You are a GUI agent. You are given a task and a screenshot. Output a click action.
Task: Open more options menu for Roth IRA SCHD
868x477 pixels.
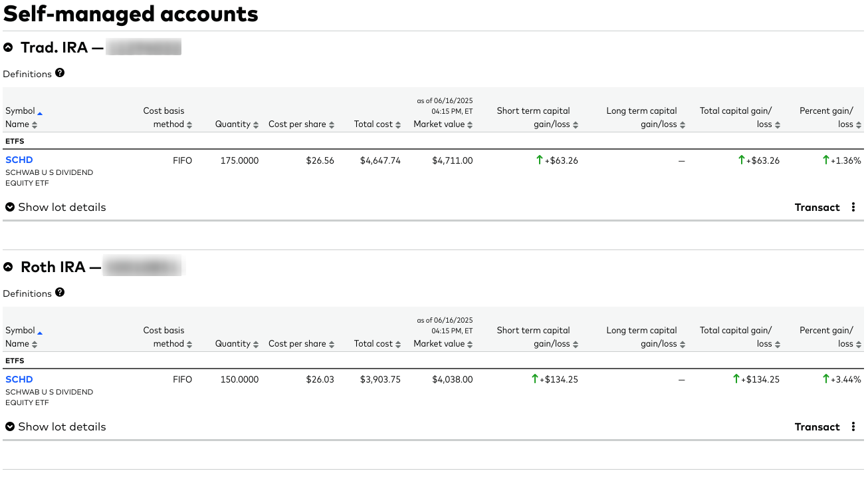point(854,426)
